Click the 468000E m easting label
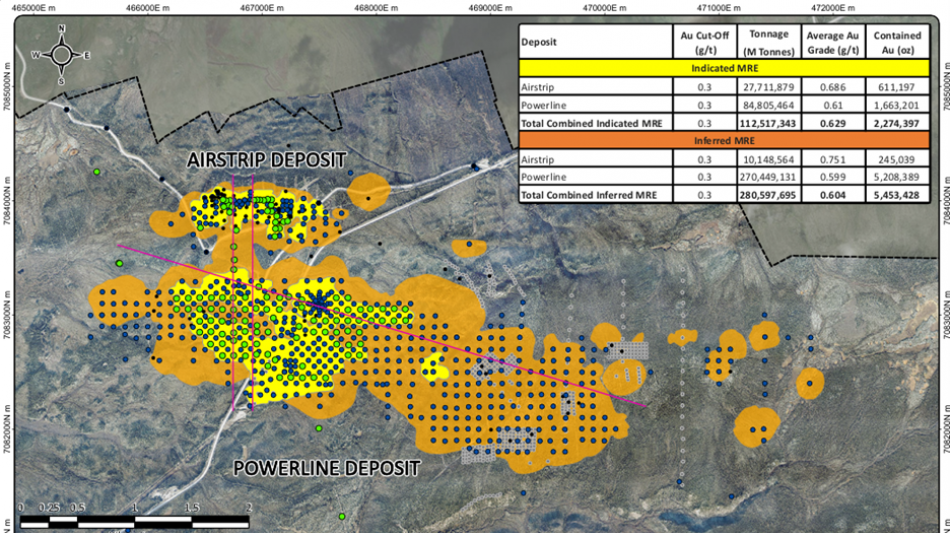This screenshot has height=533, width=950. 376,8
